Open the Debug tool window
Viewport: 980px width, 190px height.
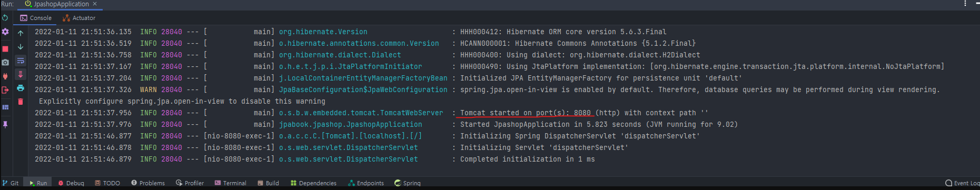(x=71, y=183)
